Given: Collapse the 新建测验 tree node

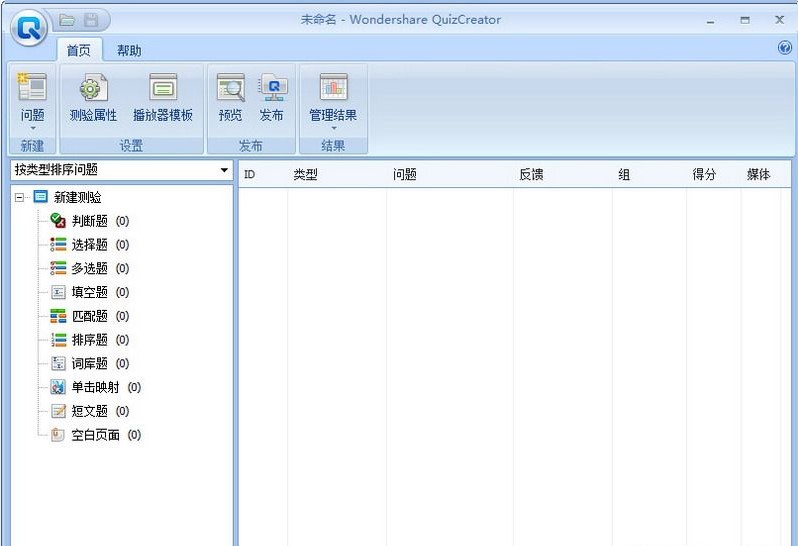Looking at the screenshot, I should coord(19,197).
